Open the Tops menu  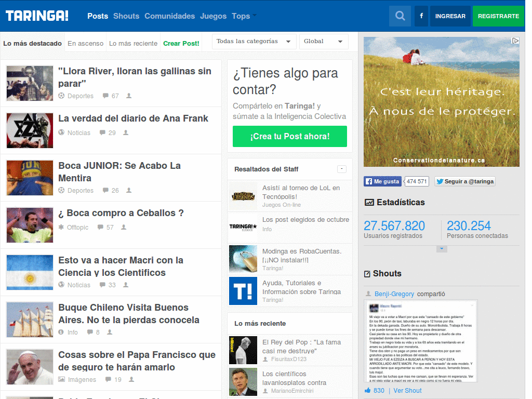[x=244, y=16]
